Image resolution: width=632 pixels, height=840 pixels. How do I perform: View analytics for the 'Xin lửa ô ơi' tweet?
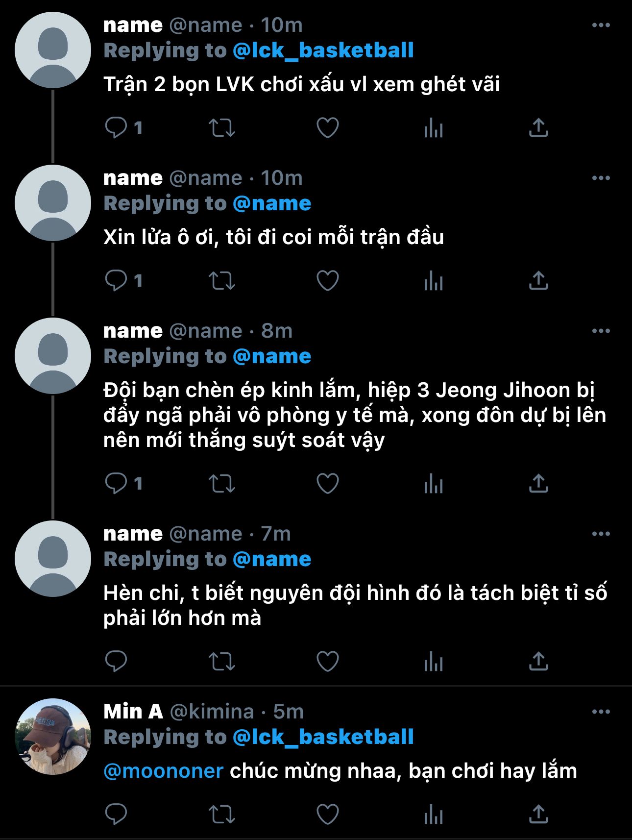[434, 281]
